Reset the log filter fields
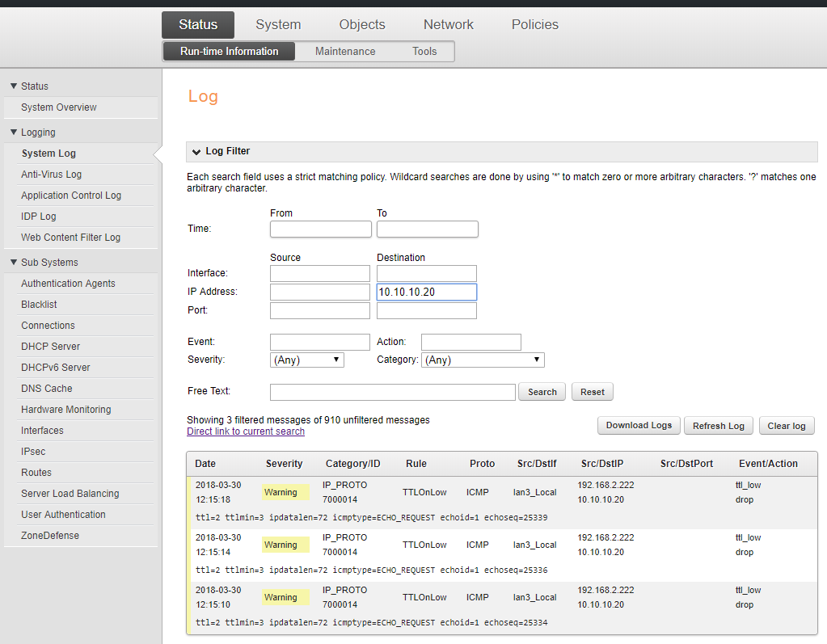827x644 pixels. (592, 392)
